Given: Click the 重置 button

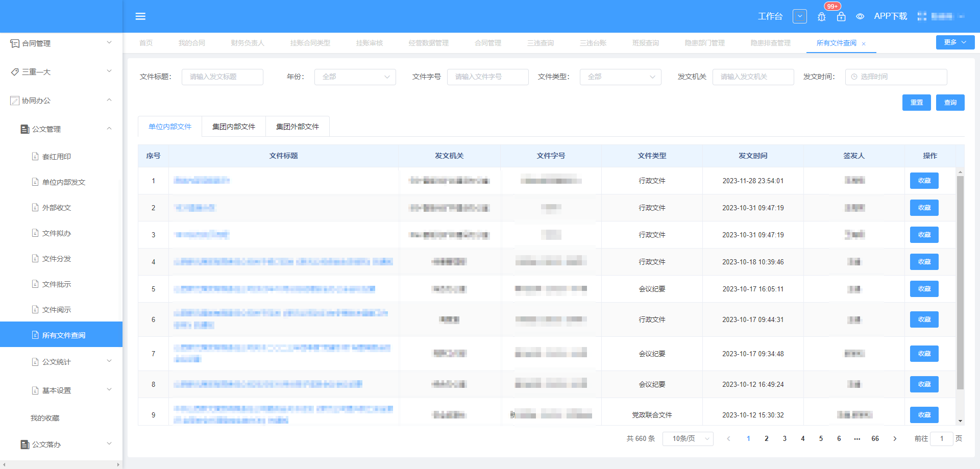Looking at the screenshot, I should click(917, 103).
